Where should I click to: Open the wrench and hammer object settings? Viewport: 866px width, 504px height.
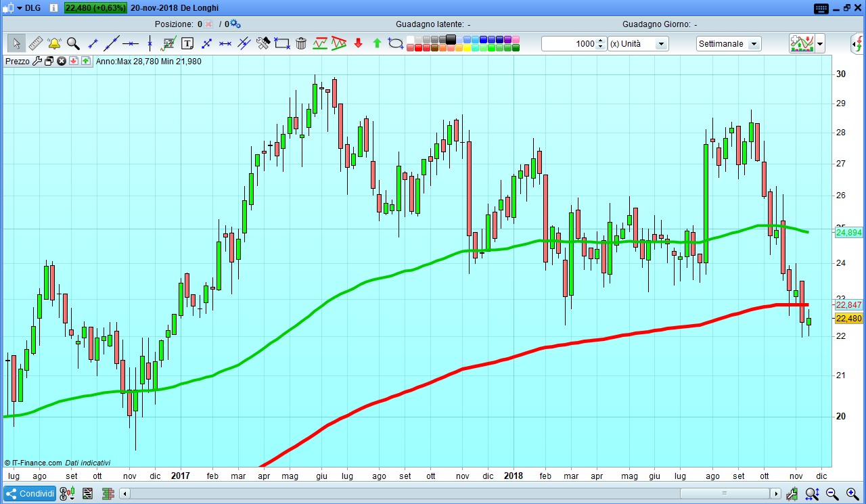tap(263, 44)
